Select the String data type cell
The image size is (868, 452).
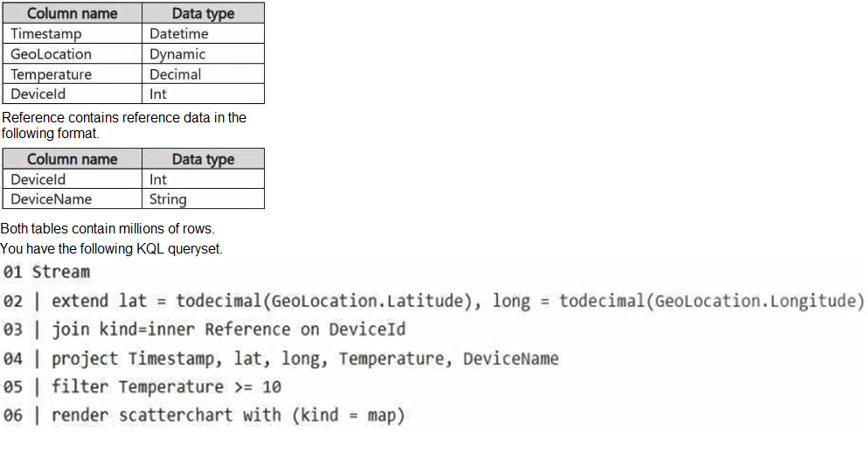[x=203, y=198]
